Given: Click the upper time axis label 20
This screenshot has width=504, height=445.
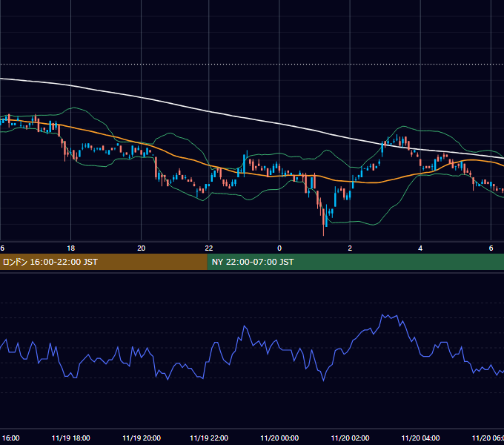Looking at the screenshot, I should tap(141, 248).
